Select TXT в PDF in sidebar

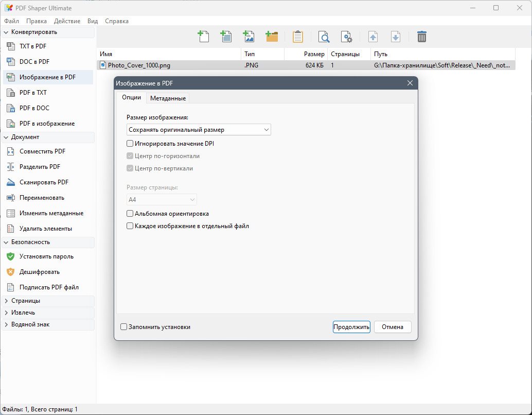(48, 46)
